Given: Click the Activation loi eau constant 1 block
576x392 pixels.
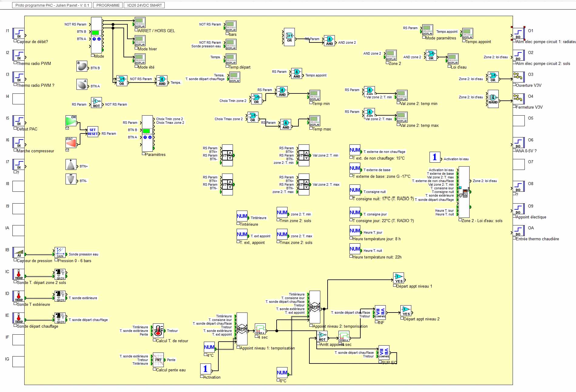Looking at the screenshot, I should tap(435, 157).
